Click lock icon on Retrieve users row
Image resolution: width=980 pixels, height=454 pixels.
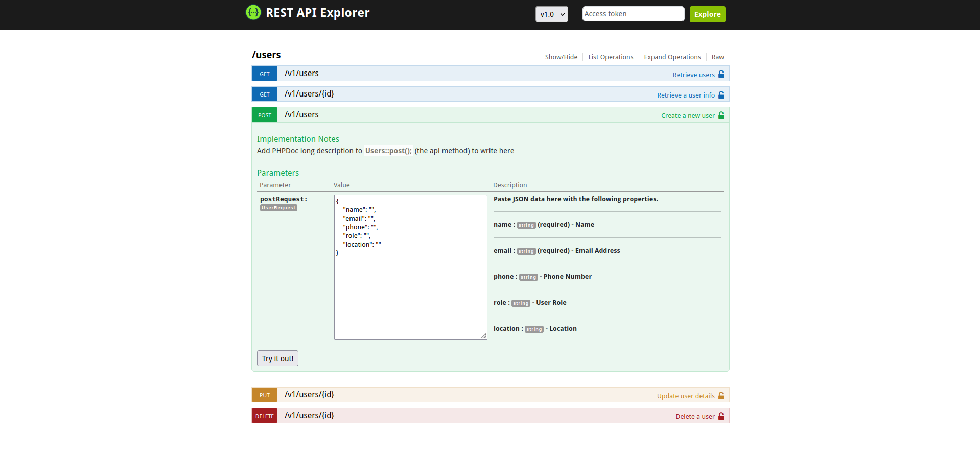(x=721, y=74)
